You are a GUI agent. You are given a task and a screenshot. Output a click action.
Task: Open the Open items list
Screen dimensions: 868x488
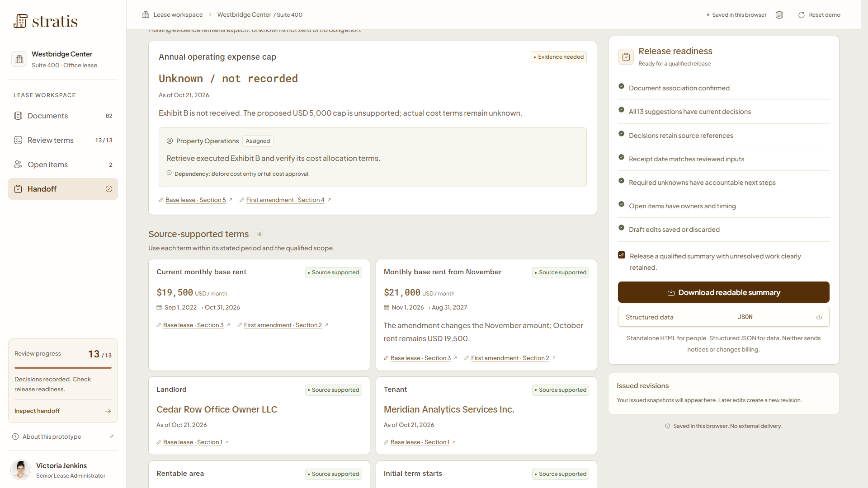(x=63, y=164)
